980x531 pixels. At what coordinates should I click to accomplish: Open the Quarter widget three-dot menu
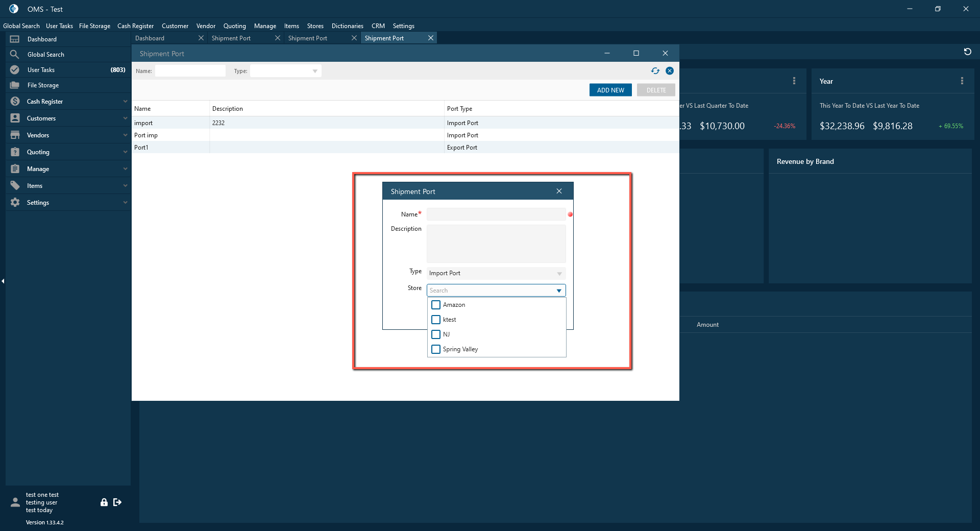coord(794,81)
